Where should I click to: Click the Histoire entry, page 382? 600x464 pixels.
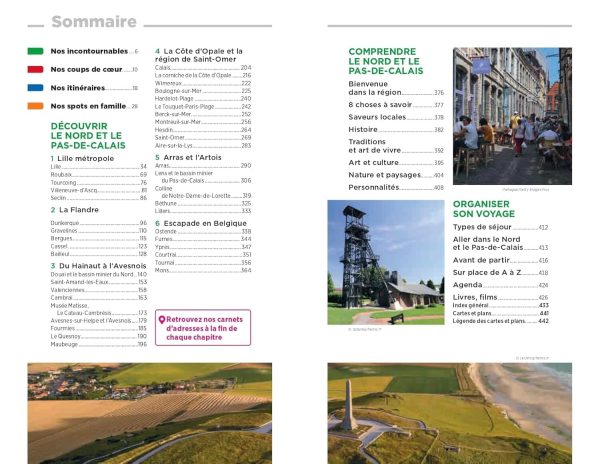point(396,129)
